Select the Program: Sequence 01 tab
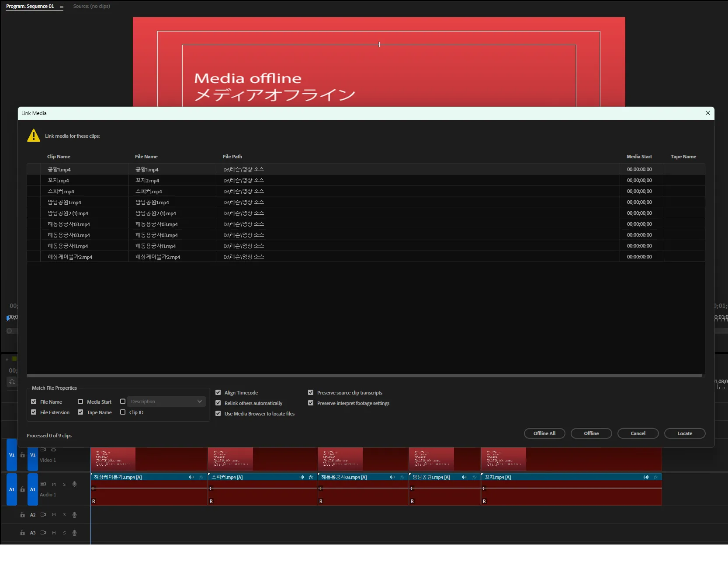The width and height of the screenshot is (728, 569). (x=30, y=6)
